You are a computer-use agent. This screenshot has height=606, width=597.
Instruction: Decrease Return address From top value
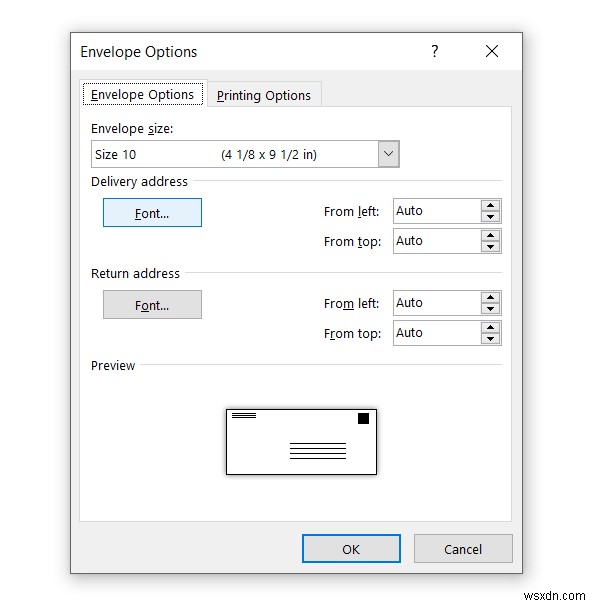point(491,339)
